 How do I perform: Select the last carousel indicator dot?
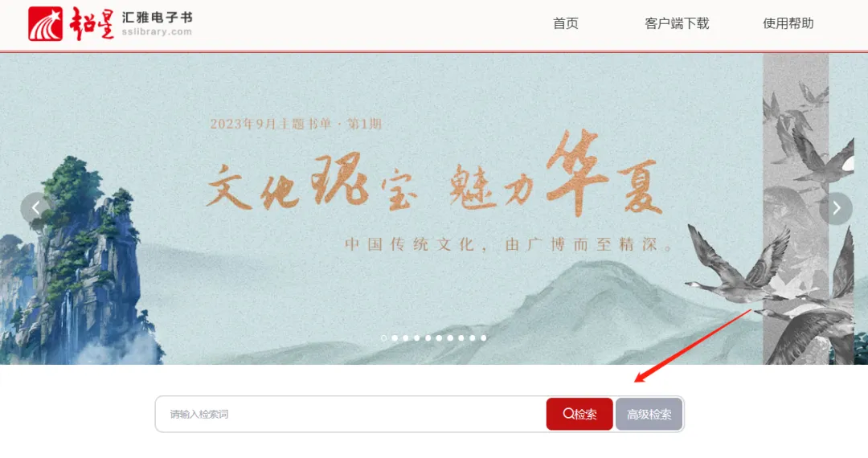click(483, 338)
